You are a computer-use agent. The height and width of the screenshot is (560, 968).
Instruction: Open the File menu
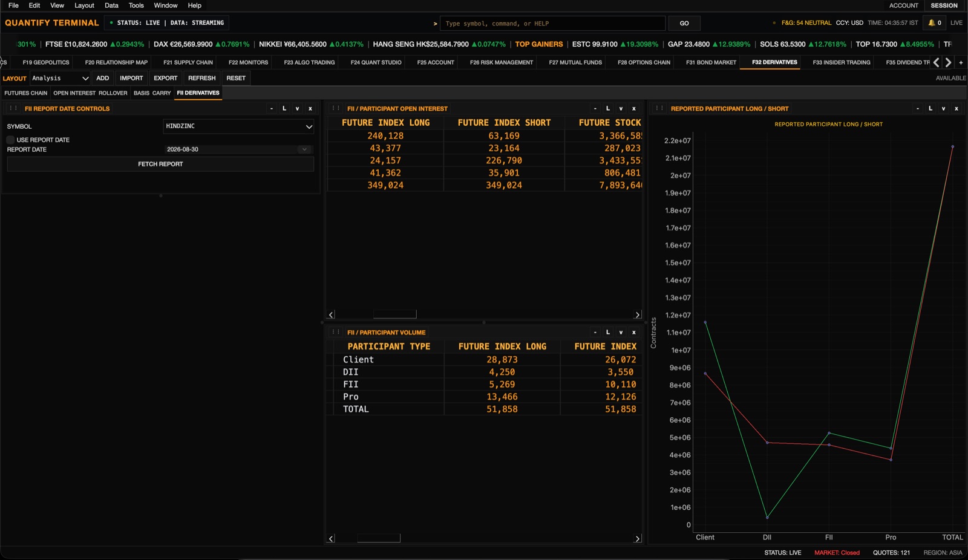13,5
